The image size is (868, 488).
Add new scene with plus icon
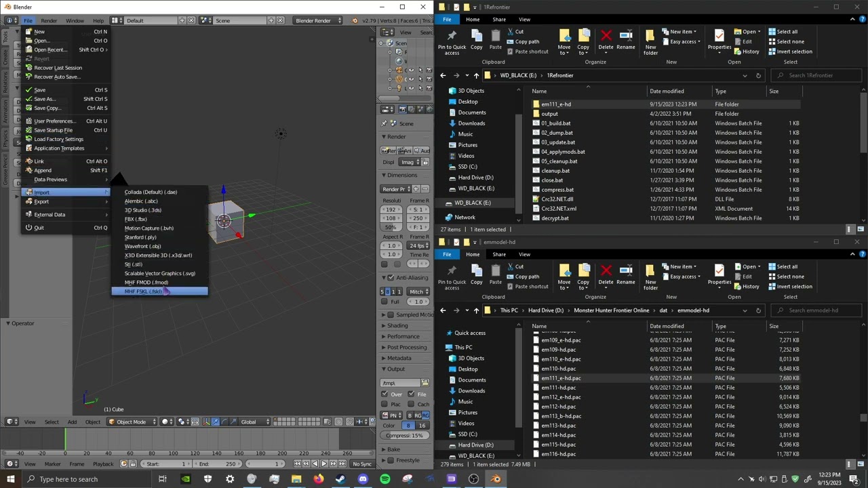[x=271, y=20]
